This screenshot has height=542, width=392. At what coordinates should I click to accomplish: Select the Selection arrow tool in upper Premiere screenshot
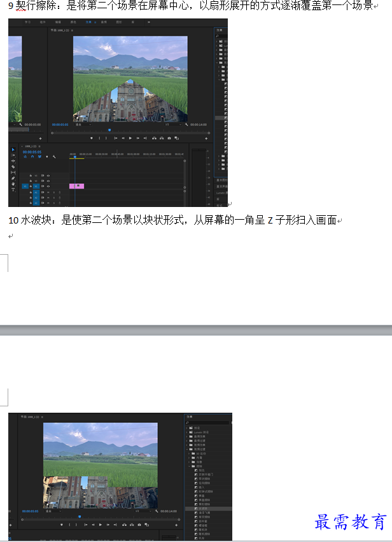[x=13, y=150]
